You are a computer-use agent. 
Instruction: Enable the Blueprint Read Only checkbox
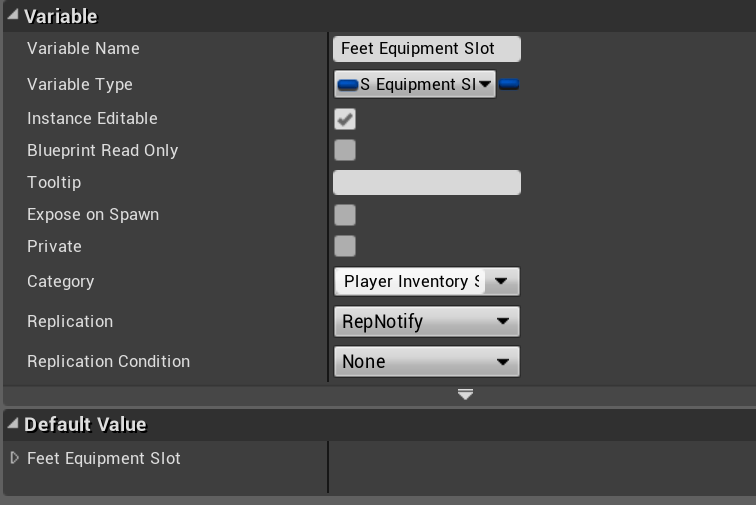pyautogui.click(x=345, y=151)
